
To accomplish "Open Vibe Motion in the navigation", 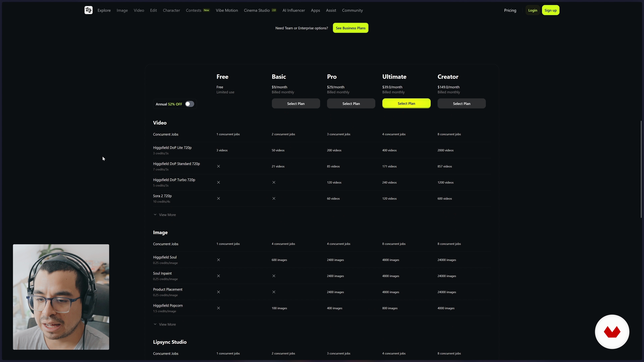I will [x=227, y=10].
